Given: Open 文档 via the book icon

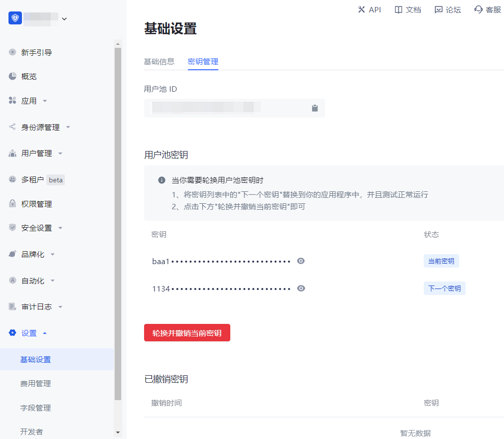Looking at the screenshot, I should pyautogui.click(x=398, y=9).
